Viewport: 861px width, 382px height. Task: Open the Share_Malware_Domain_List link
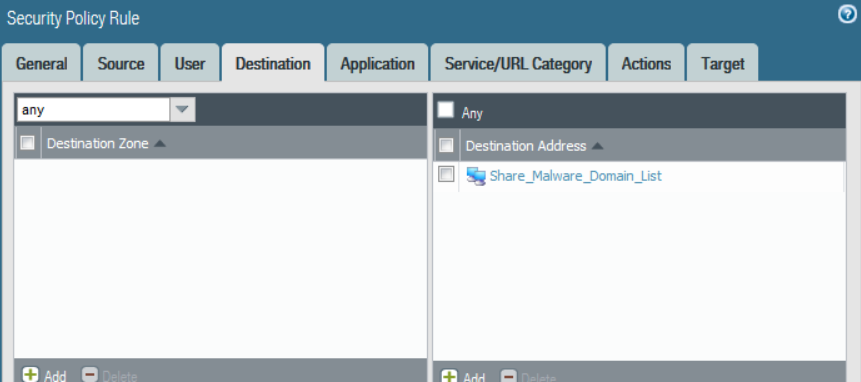click(x=575, y=176)
